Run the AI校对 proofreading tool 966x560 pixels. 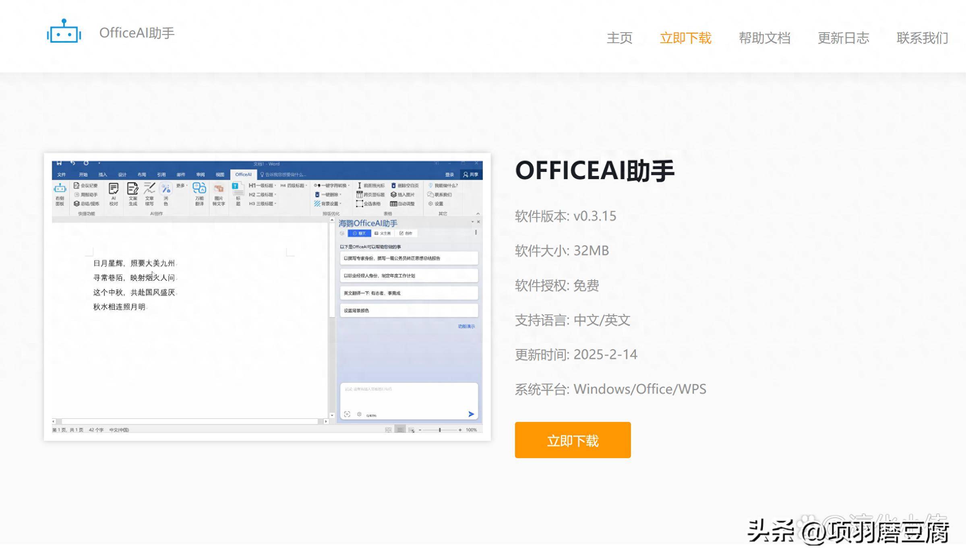click(x=114, y=194)
